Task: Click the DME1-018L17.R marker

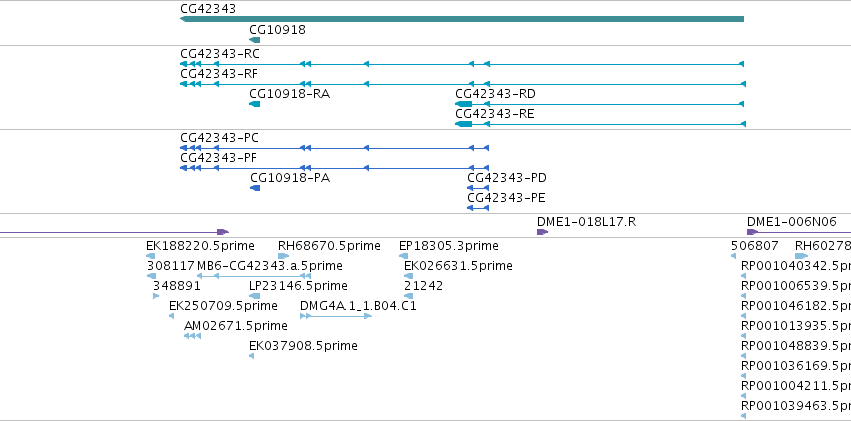Action: 542,232
